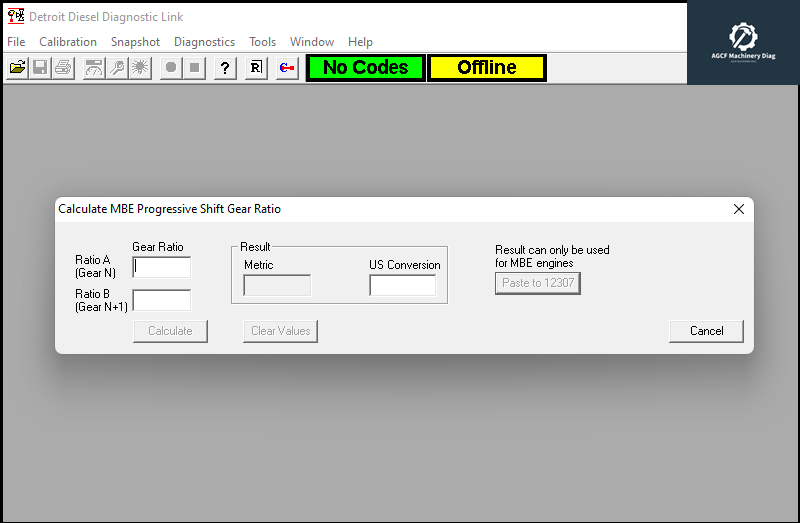
Task: Click the instrumentation gauge toolbar icon
Action: click(x=94, y=68)
